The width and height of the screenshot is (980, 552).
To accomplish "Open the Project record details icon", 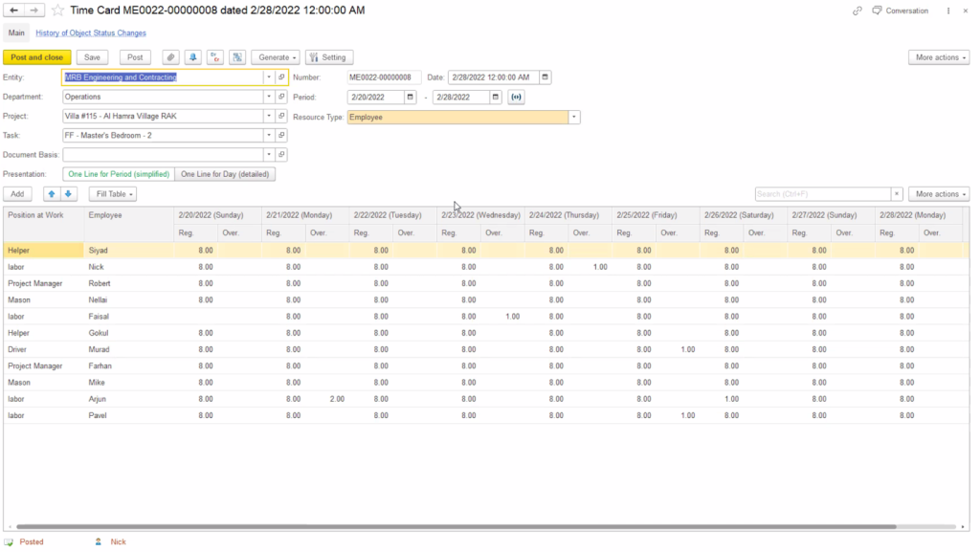I will tap(282, 116).
